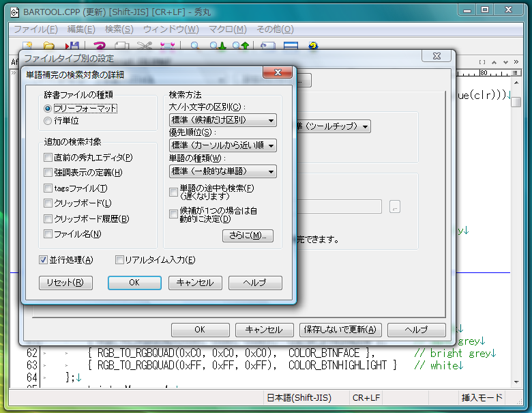Click the magnifier search toolbar icon
Viewport: 532px width, 413px height.
click(195, 46)
